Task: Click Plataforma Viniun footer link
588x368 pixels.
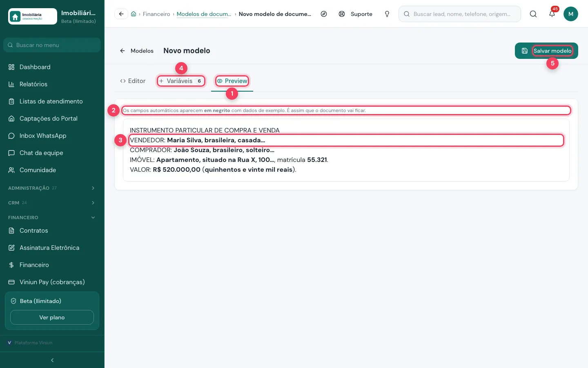Action: [30, 343]
